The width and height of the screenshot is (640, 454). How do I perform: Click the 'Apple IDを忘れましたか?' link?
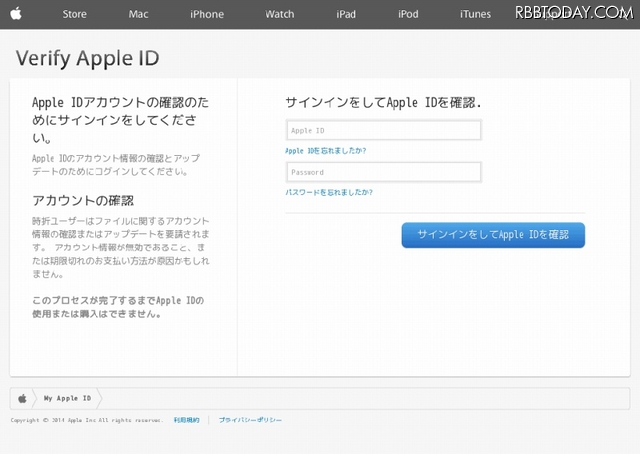click(x=326, y=150)
